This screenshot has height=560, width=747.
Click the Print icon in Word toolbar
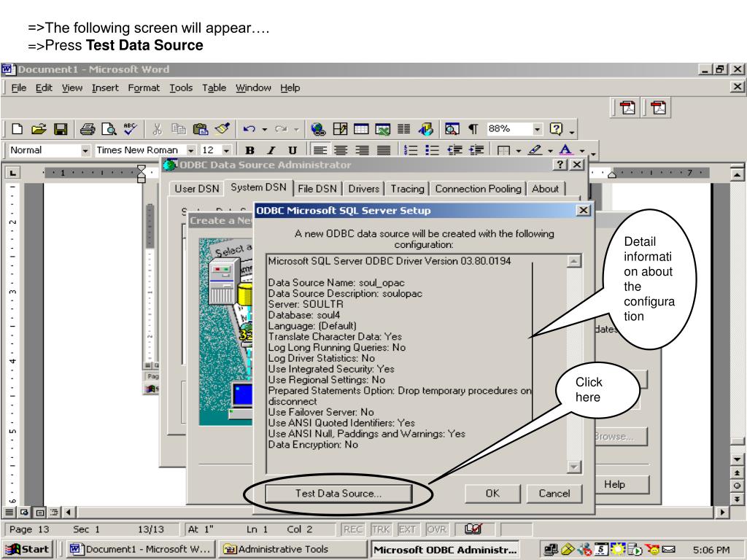point(88,129)
